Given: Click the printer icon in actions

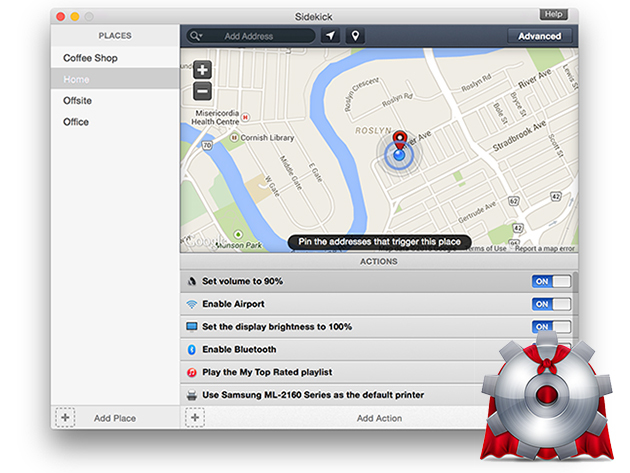Looking at the screenshot, I should pos(192,395).
